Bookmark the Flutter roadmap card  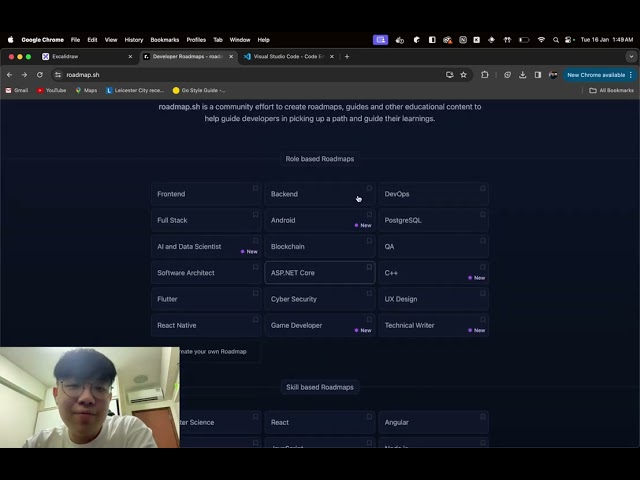[x=255, y=293]
